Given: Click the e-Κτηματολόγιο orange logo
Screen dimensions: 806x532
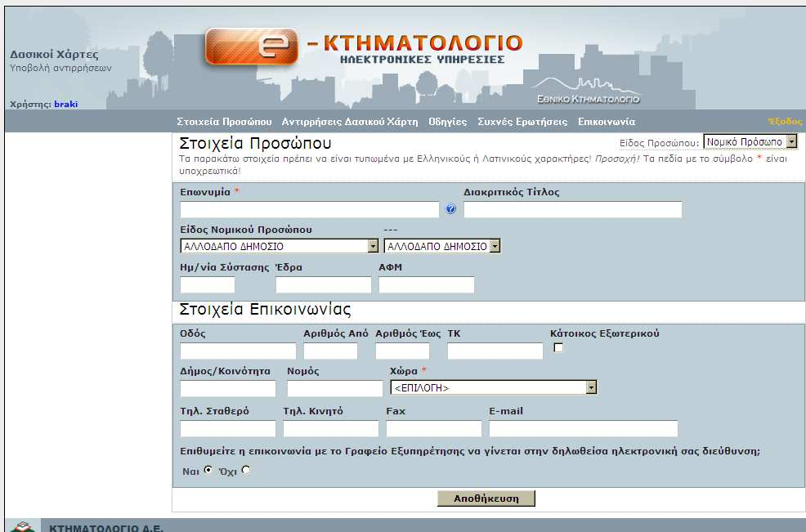Looking at the screenshot, I should pyautogui.click(x=251, y=47).
